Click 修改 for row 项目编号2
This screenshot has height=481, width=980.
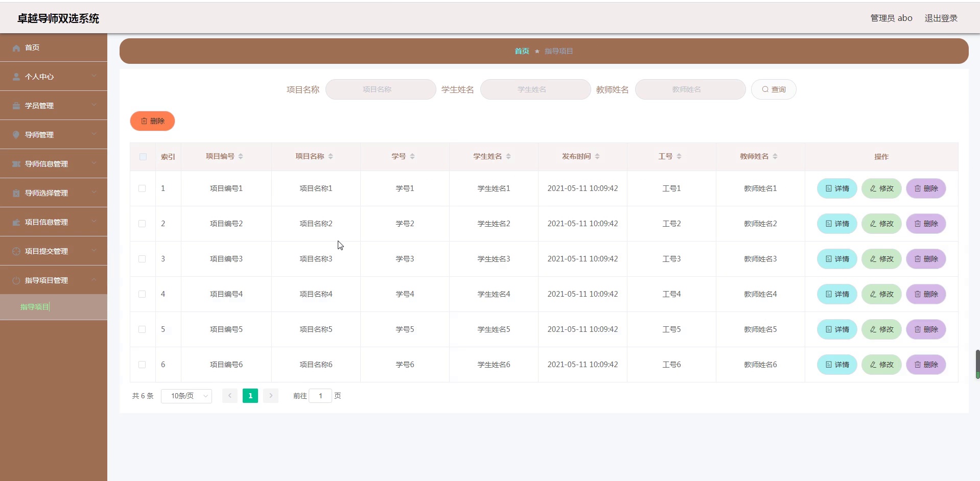click(881, 224)
